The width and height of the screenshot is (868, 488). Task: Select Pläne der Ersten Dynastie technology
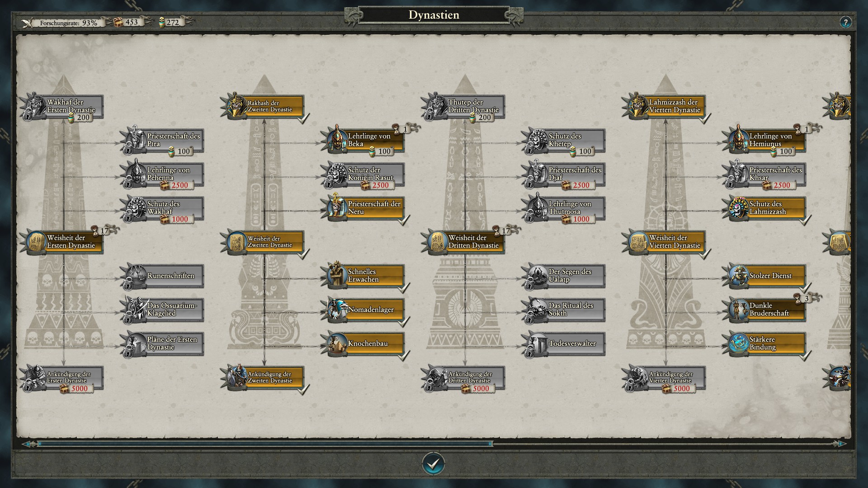163,343
